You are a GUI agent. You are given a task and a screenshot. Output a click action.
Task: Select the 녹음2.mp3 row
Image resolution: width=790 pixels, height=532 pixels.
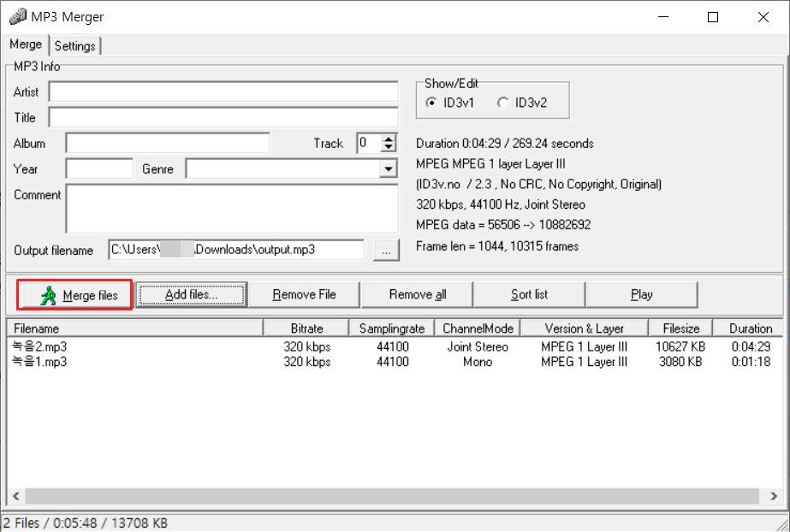[x=395, y=346]
